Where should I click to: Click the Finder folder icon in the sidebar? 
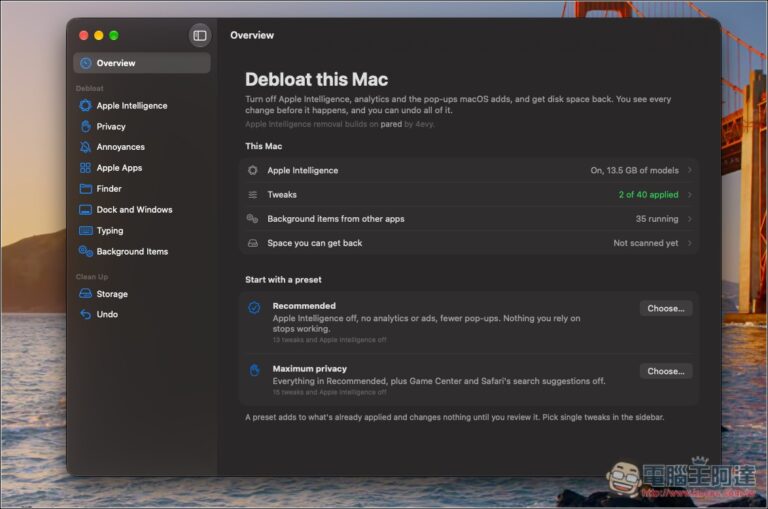[x=86, y=189]
